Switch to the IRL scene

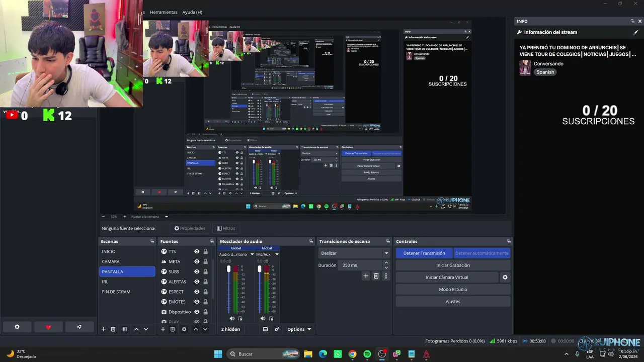click(x=127, y=282)
